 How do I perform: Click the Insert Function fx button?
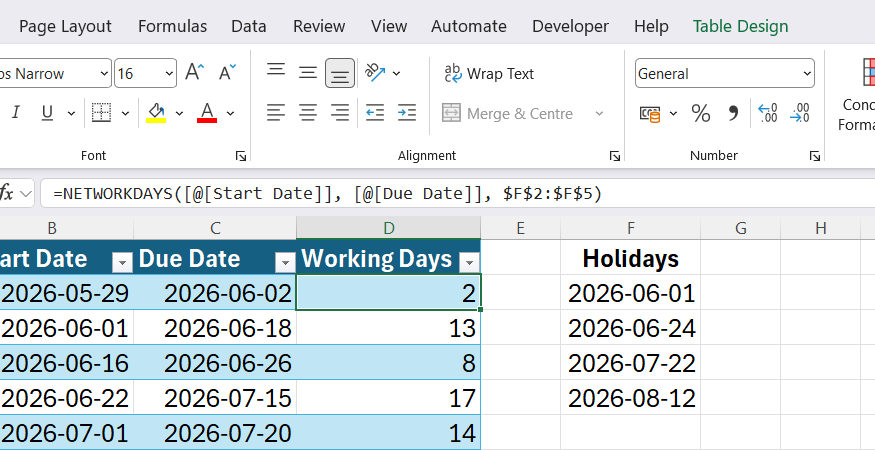[7, 194]
